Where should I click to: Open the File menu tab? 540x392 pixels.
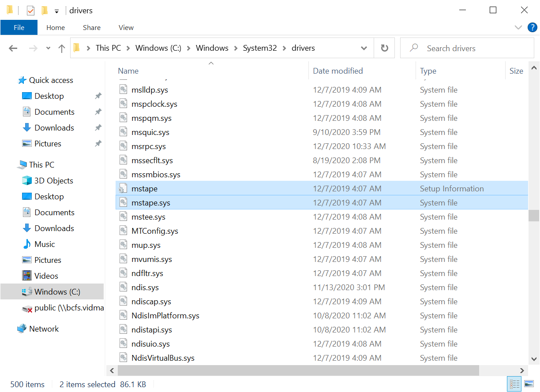coord(19,27)
